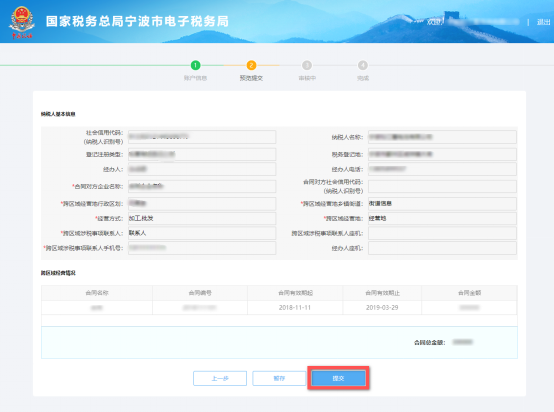
Task: Click the 跨区域经营地行政区划 field
Action: pyautogui.click(x=202, y=204)
